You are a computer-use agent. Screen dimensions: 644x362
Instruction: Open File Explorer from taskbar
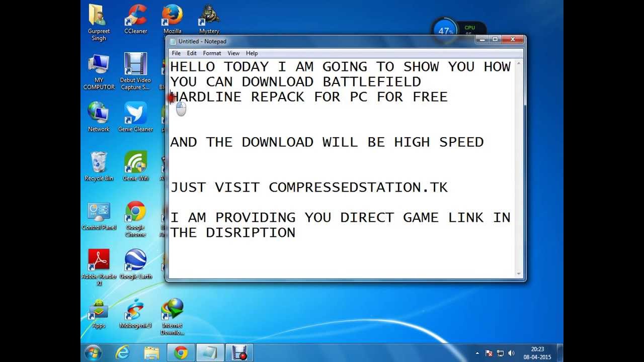(151, 353)
